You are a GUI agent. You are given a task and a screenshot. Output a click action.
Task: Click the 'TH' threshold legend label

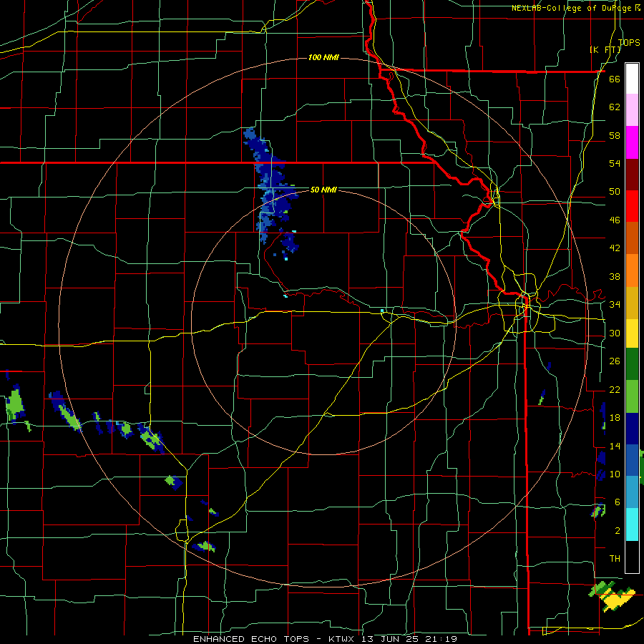pos(615,559)
